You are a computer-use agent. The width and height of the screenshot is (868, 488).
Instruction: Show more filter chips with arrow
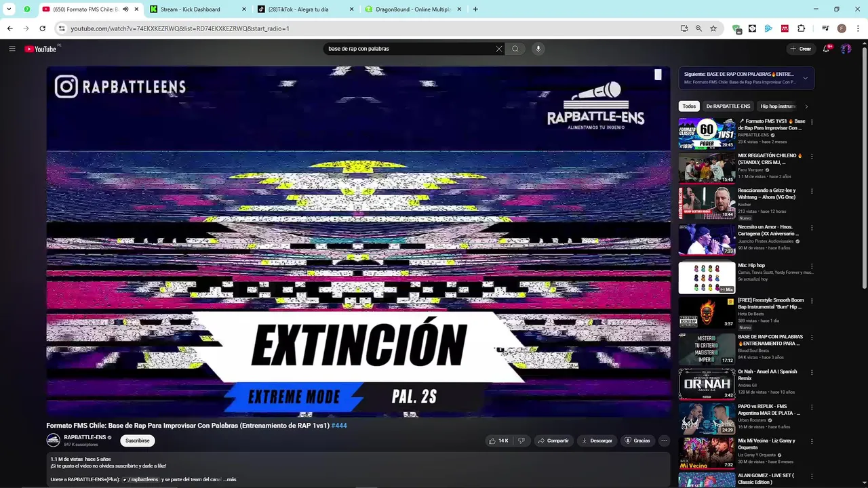[806, 106]
